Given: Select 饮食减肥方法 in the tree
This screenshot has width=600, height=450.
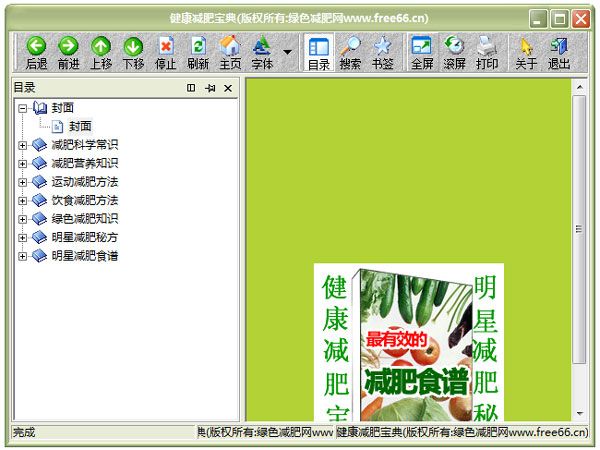Looking at the screenshot, I should (x=85, y=200).
